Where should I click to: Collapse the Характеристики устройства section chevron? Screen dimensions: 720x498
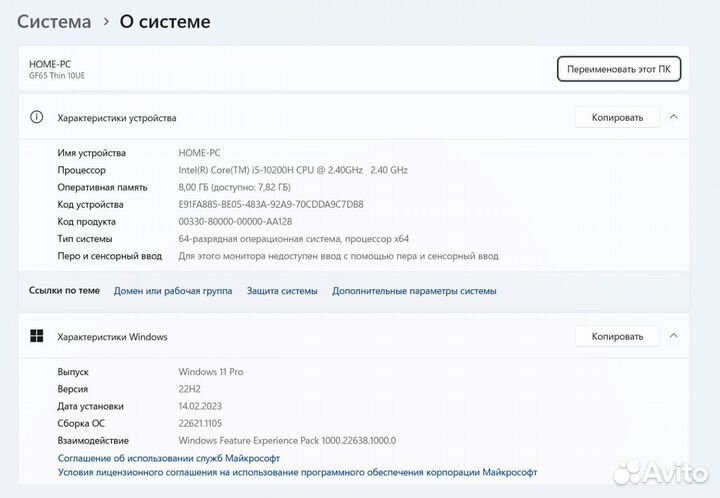tap(673, 117)
